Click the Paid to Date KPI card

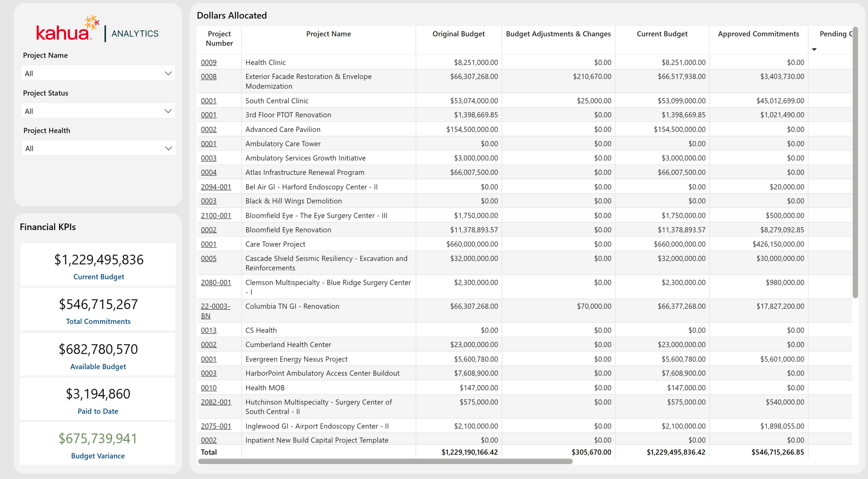[98, 399]
